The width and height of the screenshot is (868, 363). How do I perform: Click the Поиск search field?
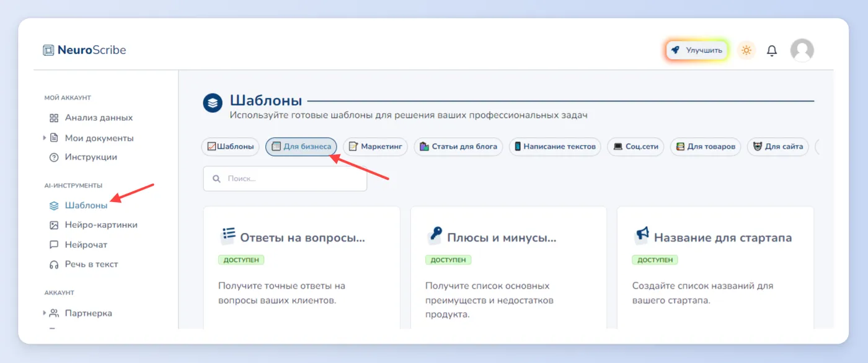tap(285, 178)
